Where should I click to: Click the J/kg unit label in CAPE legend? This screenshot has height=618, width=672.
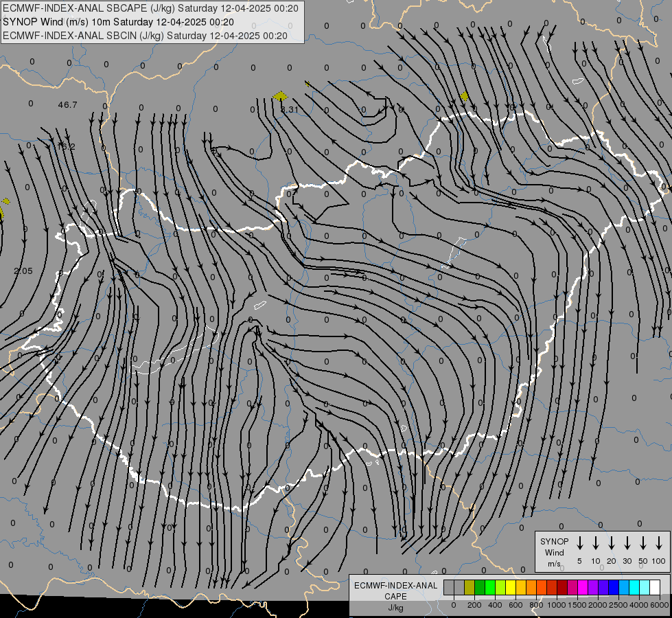[x=395, y=608]
